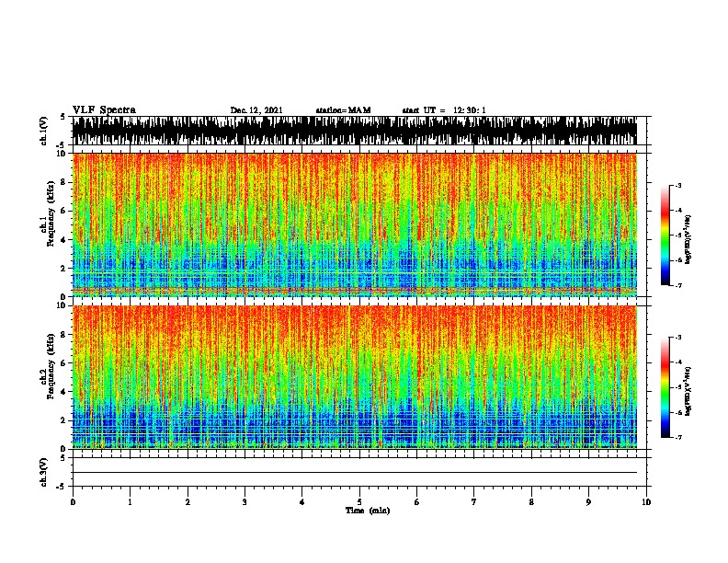The image size is (728, 563).
Task: Click time axis tick label '6'
Action: point(416,502)
